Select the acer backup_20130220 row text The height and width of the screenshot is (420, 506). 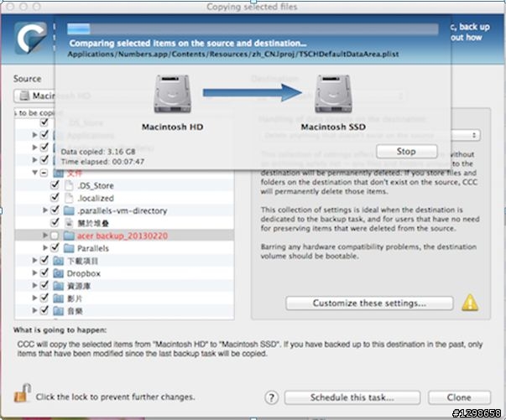coord(123,236)
